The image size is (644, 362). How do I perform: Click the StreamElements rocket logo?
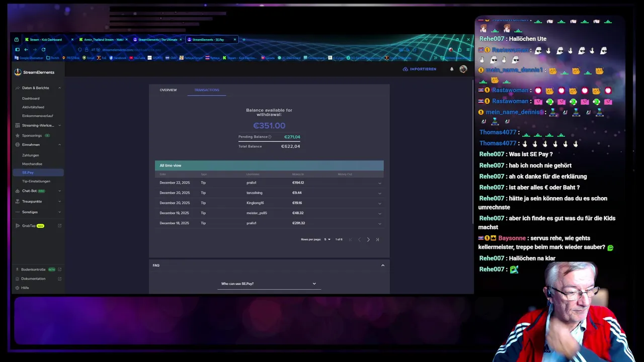pos(18,72)
